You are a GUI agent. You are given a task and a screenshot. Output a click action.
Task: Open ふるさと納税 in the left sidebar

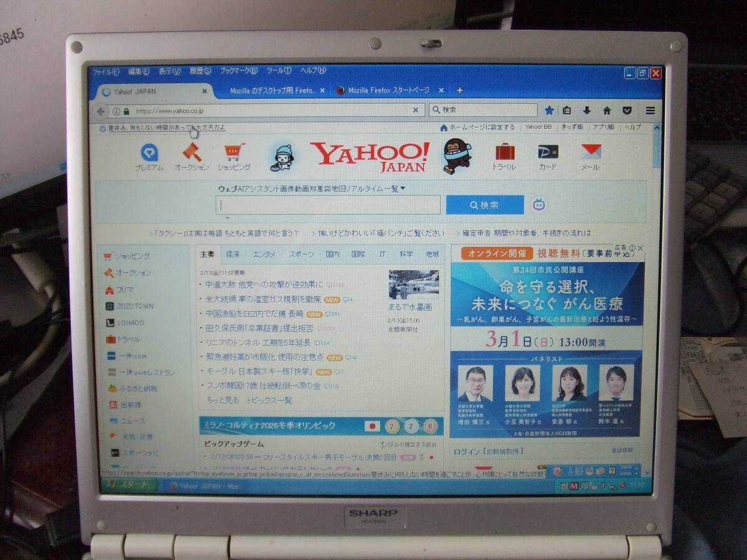pyautogui.click(x=132, y=388)
